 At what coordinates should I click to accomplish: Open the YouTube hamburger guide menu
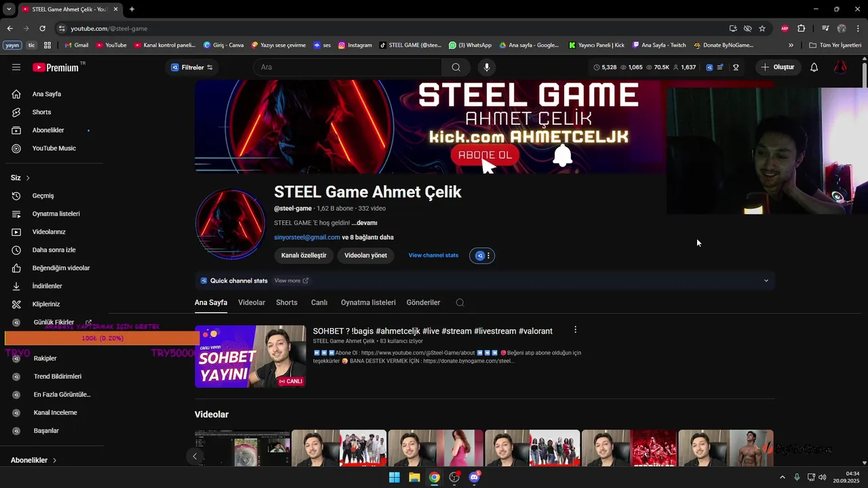point(16,67)
